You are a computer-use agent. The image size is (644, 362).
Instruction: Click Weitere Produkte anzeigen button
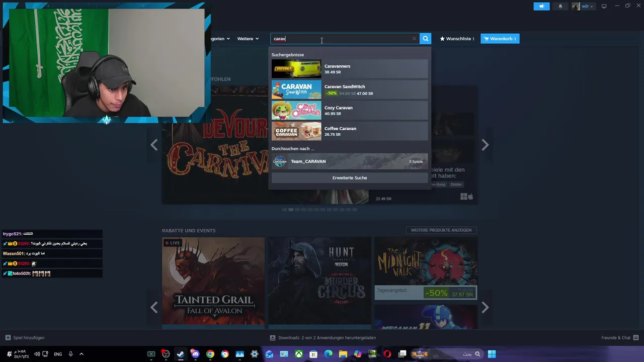click(441, 230)
